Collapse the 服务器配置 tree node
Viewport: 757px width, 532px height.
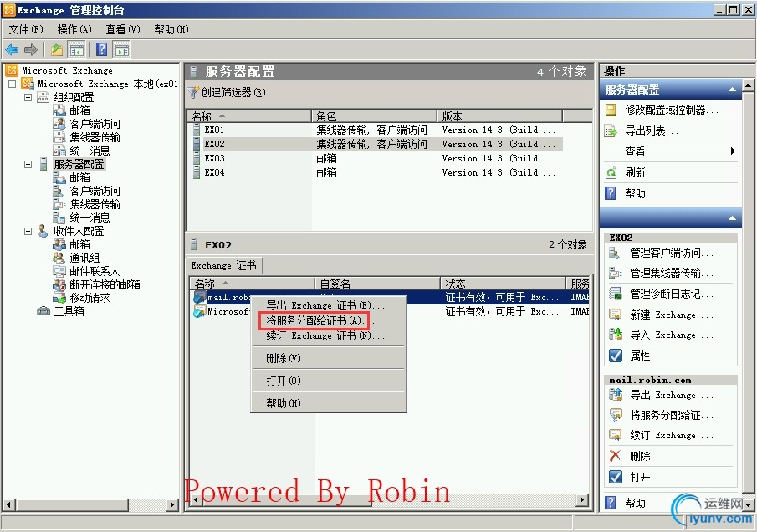(x=28, y=165)
